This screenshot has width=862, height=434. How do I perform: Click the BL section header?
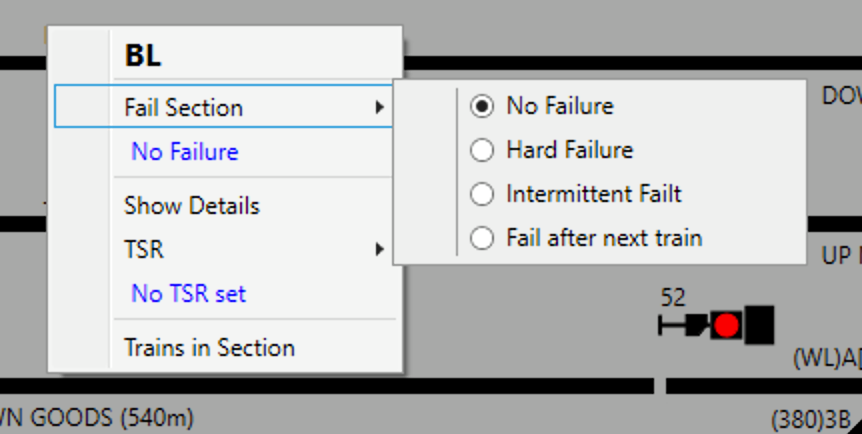(142, 56)
